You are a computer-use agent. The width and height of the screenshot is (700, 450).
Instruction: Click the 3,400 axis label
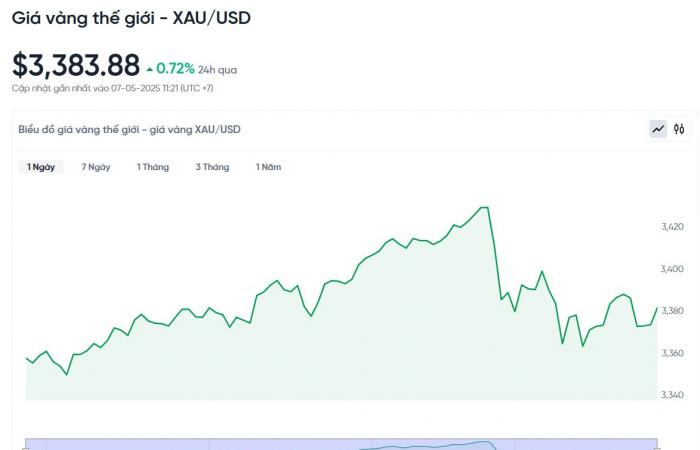click(x=672, y=269)
